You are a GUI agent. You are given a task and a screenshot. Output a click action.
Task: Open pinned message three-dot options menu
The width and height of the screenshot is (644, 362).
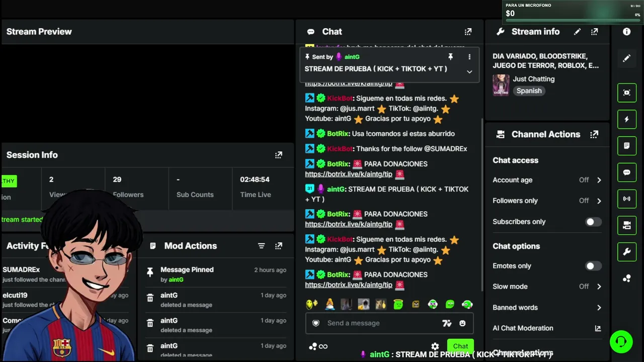coord(469,57)
